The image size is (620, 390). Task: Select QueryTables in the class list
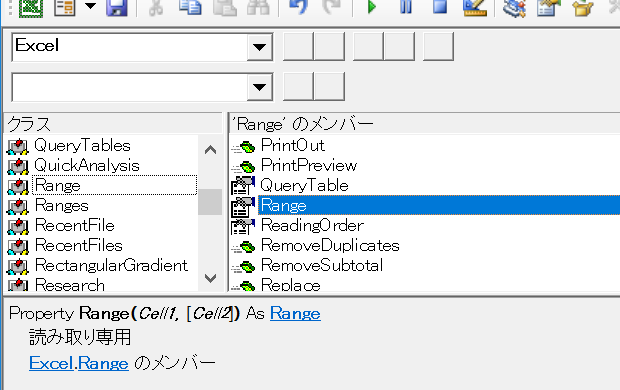point(82,146)
